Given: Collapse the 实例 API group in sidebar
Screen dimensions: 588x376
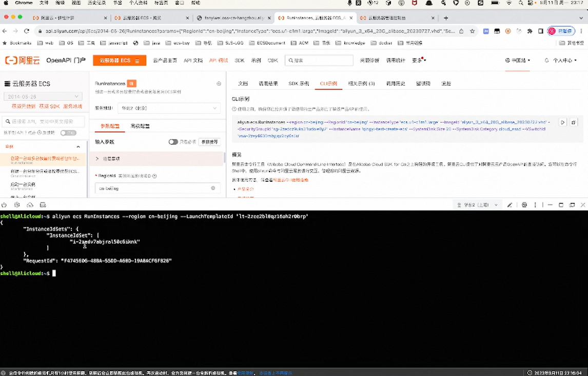Looking at the screenshot, I should (x=78, y=147).
